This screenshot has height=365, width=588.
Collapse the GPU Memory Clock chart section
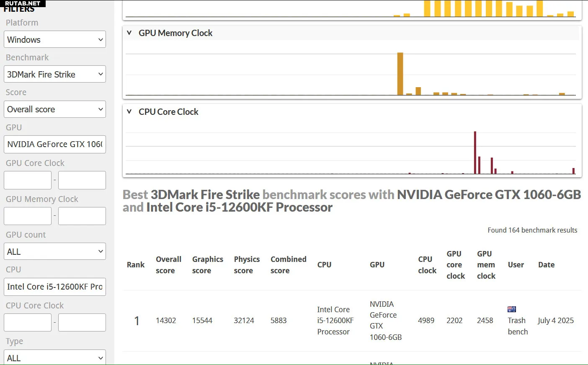pos(129,33)
